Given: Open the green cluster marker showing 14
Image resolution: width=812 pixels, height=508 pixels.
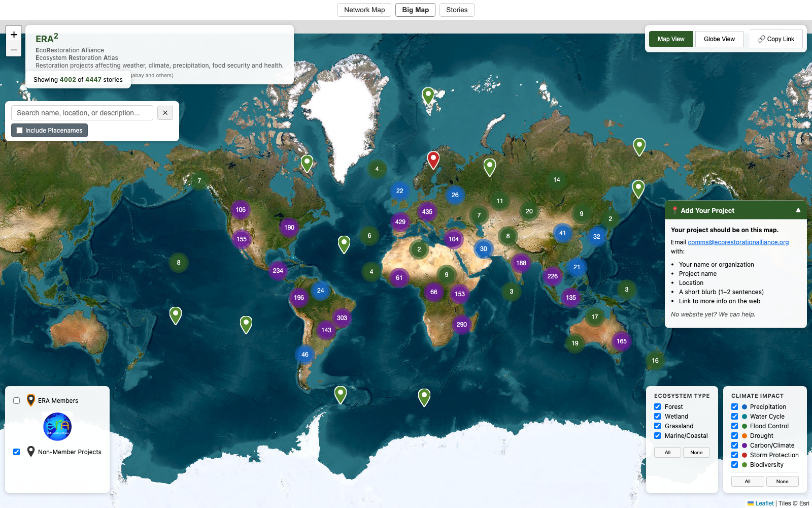Looking at the screenshot, I should coord(557,180).
